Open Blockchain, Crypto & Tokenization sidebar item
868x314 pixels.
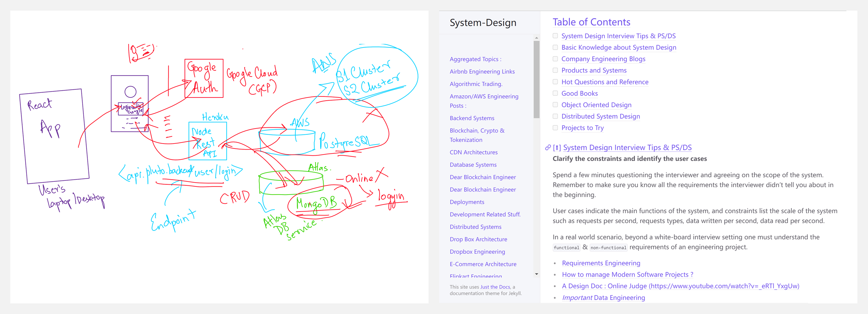click(x=477, y=135)
